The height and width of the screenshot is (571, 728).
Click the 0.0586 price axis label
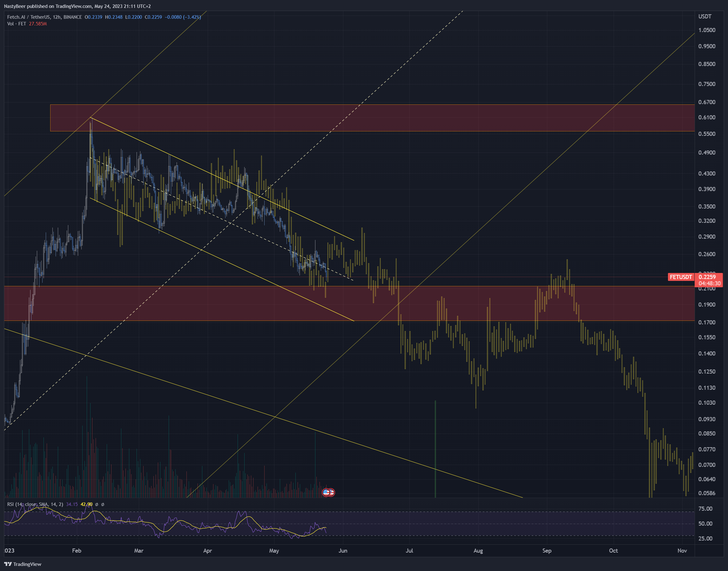coord(707,493)
